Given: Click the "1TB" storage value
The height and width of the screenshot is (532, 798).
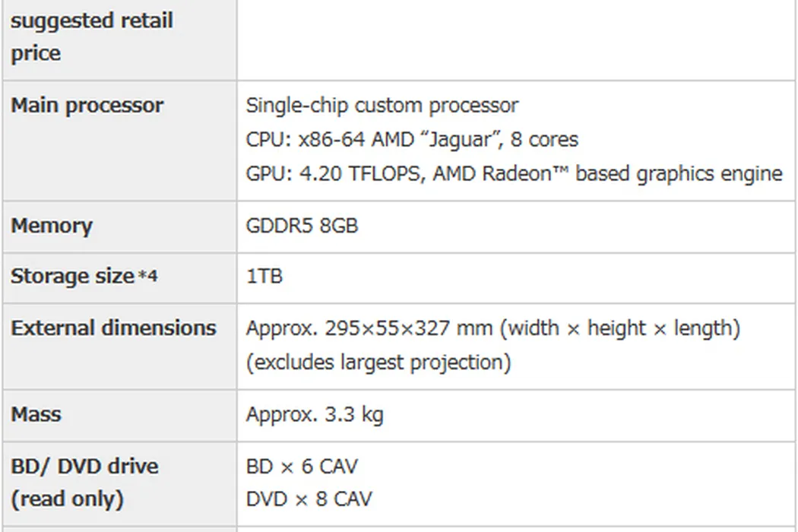Looking at the screenshot, I should coord(264,276).
